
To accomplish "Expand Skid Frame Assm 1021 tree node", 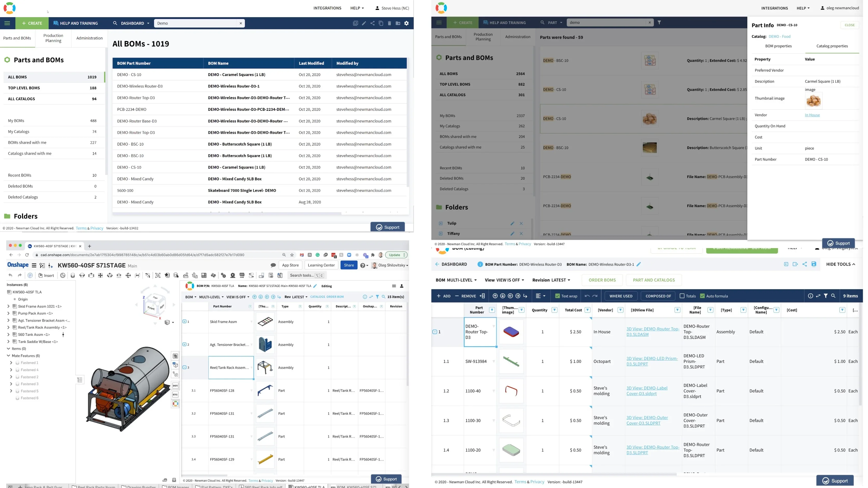I will (9, 306).
